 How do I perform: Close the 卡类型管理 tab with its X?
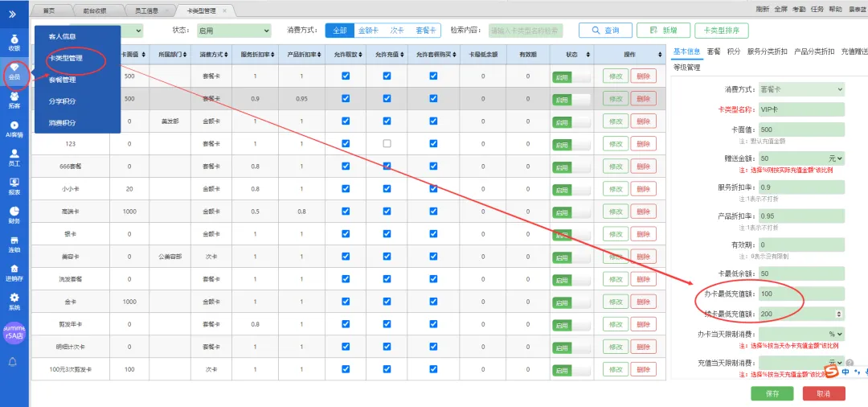point(224,10)
